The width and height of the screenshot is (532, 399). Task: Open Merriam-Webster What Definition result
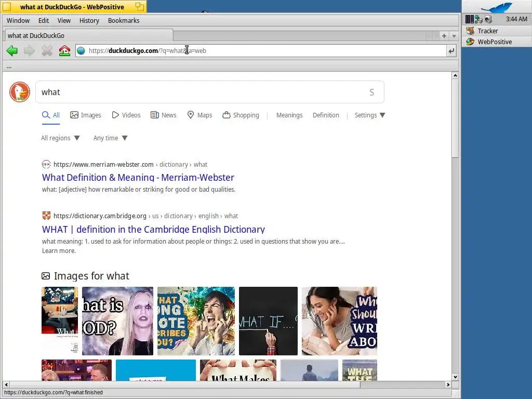coord(138,178)
